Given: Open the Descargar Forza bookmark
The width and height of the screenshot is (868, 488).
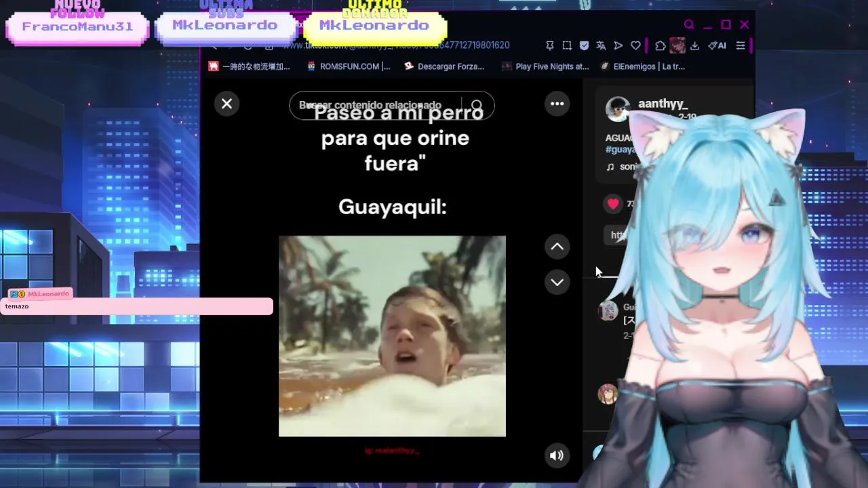Looking at the screenshot, I should [444, 66].
